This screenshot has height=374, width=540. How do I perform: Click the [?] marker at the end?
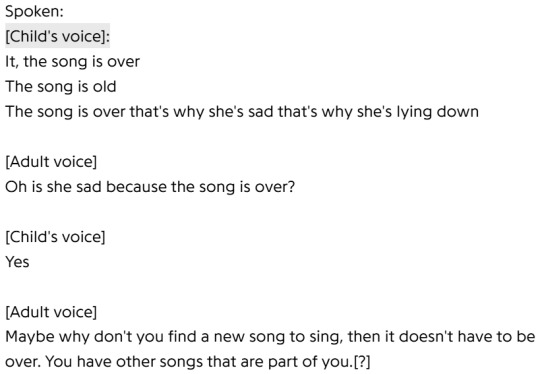[362, 362]
